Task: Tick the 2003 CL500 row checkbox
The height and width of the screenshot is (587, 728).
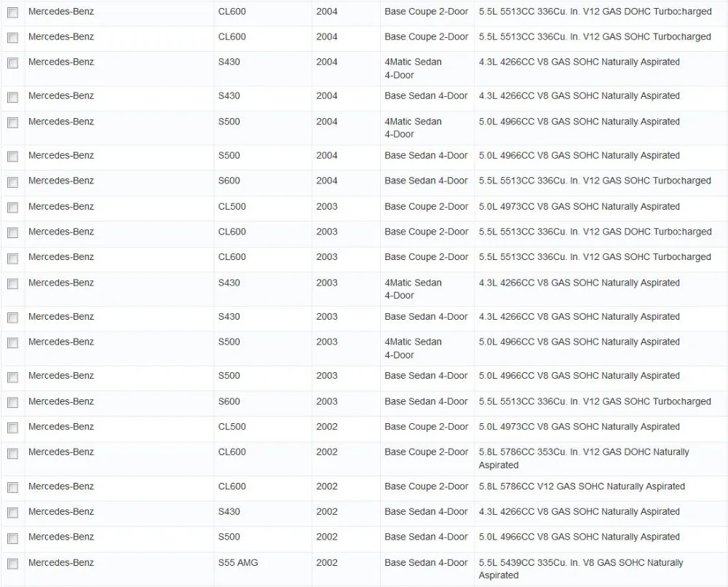Action: 13,208
